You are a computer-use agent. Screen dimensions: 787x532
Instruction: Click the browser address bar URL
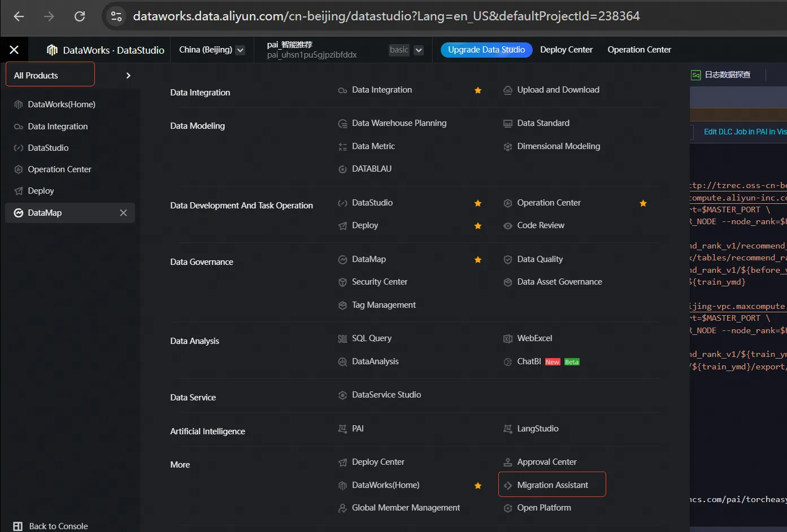coord(386,16)
